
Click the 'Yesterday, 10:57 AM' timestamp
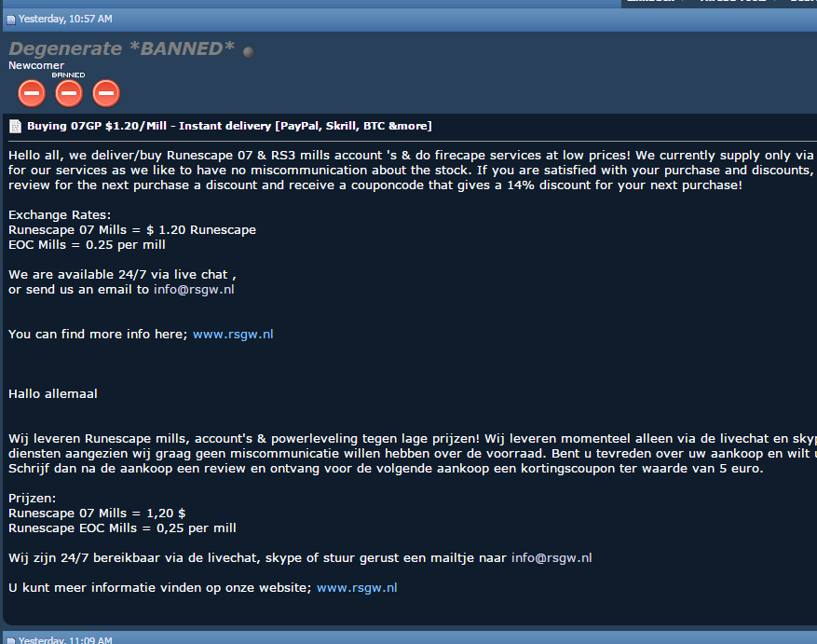point(65,20)
